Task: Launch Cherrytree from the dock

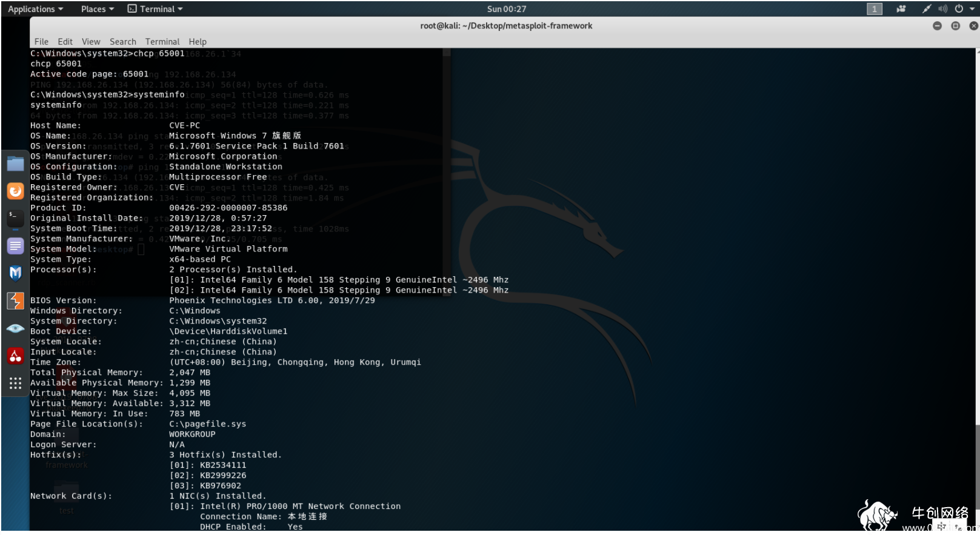Action: (x=15, y=356)
